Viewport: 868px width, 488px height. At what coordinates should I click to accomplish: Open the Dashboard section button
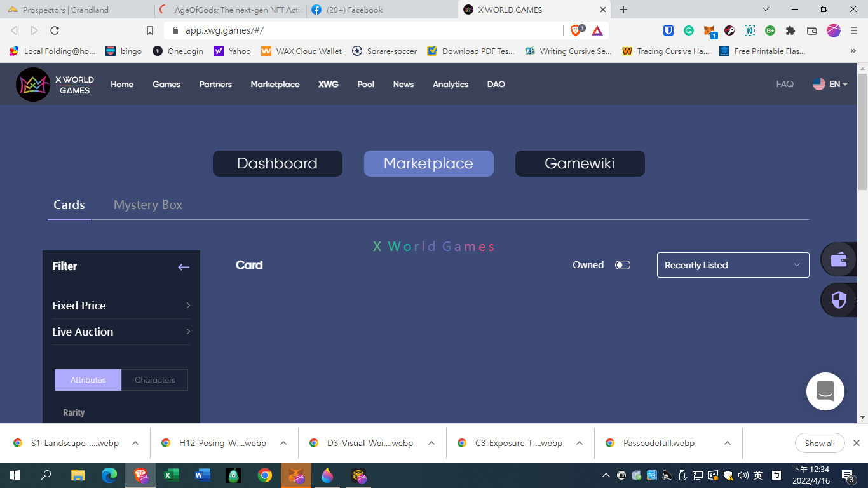coord(278,163)
